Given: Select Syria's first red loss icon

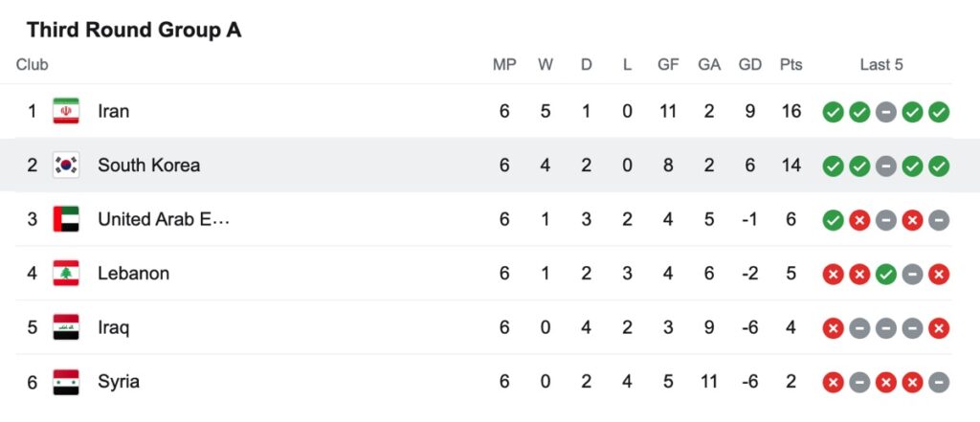Looking at the screenshot, I should coord(833,383).
